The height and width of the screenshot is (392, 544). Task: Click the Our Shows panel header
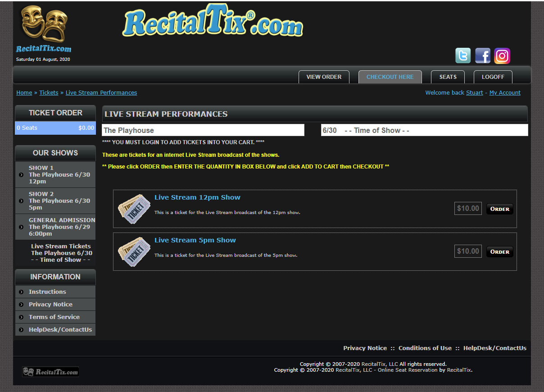[55, 153]
